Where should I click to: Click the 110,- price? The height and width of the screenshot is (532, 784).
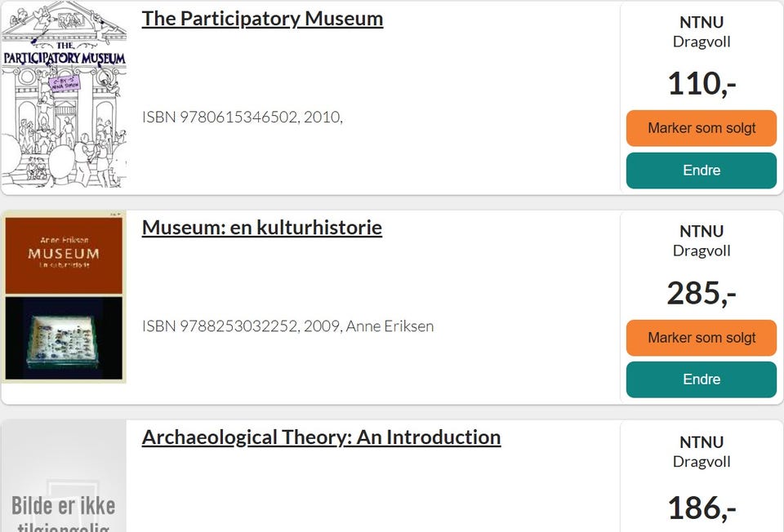(702, 83)
